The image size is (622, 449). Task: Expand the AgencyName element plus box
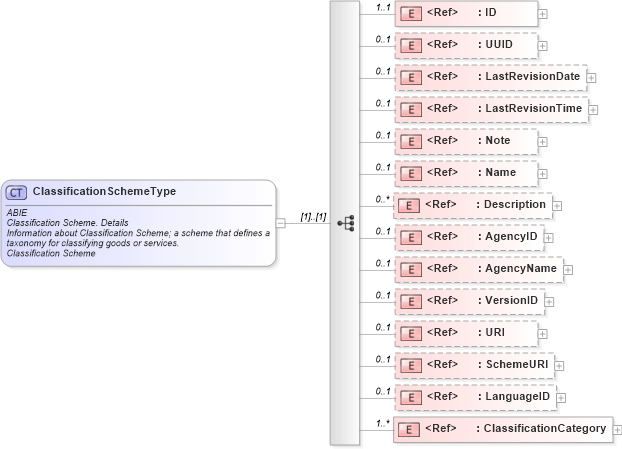[x=568, y=270]
